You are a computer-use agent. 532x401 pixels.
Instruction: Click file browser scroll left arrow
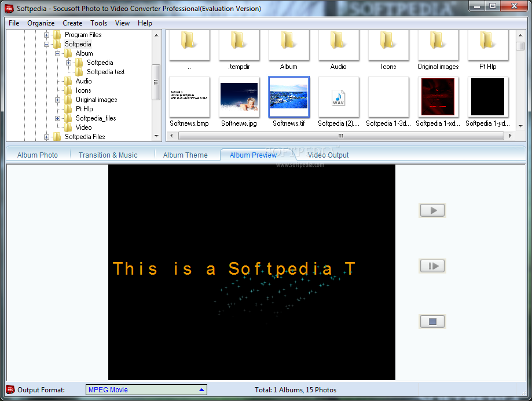(x=172, y=136)
